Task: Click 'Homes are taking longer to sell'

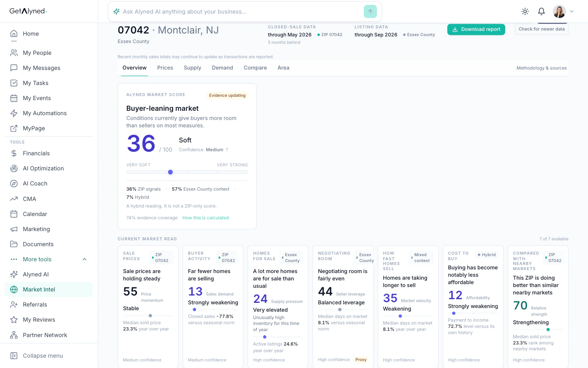Action: point(405,282)
